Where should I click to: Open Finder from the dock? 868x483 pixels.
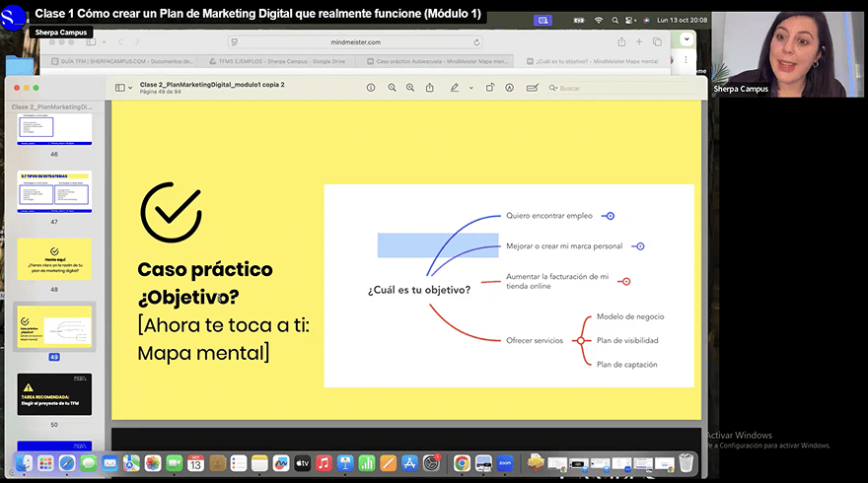coord(24,463)
